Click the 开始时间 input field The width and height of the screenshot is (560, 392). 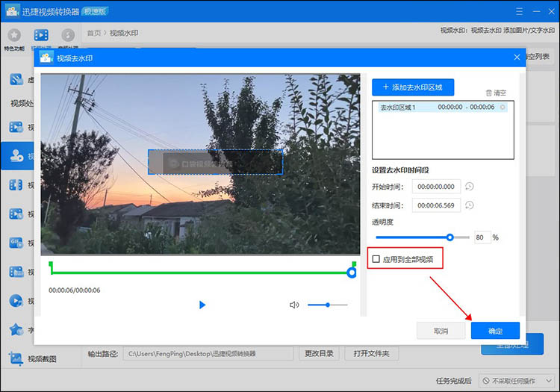(436, 187)
